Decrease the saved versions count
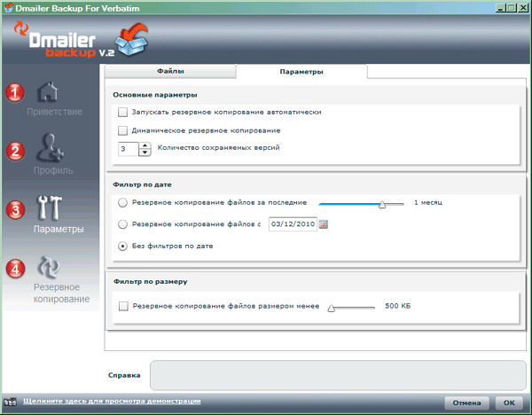 [x=145, y=153]
